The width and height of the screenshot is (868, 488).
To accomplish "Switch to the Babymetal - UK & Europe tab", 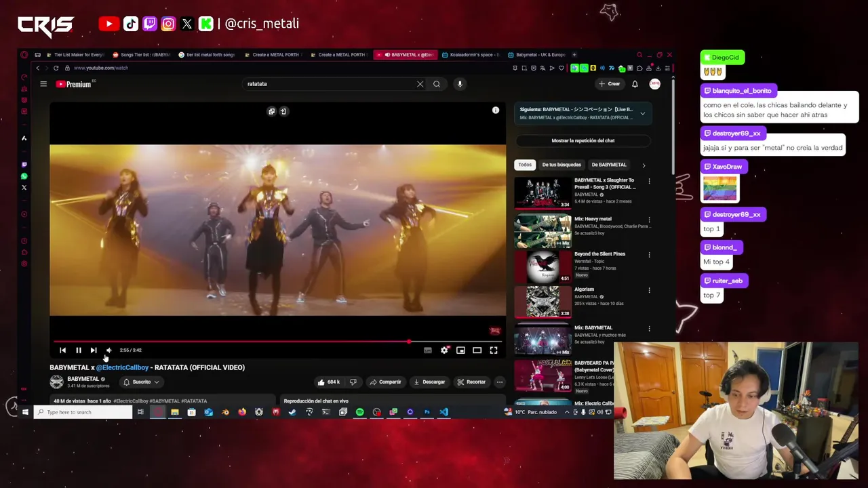I will [536, 55].
